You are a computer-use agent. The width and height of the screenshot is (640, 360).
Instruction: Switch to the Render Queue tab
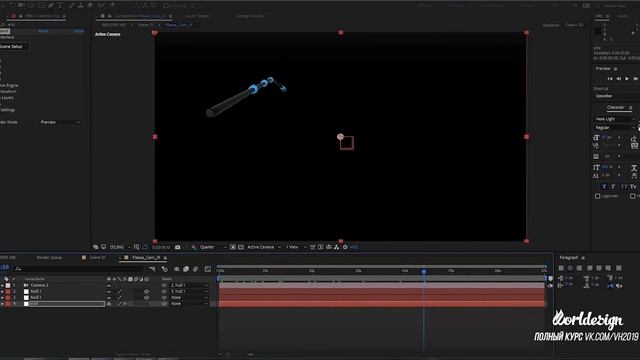coord(49,258)
